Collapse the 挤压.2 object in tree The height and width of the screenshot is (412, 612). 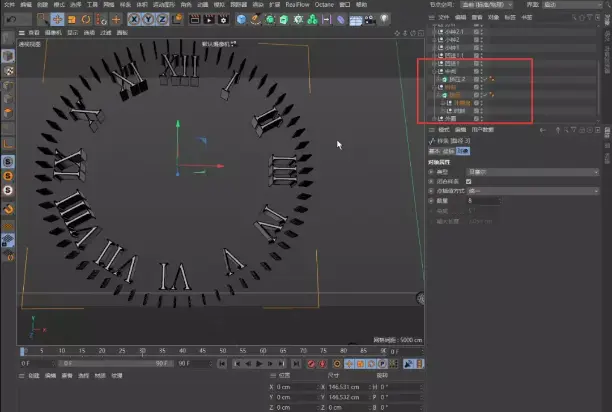(x=439, y=80)
